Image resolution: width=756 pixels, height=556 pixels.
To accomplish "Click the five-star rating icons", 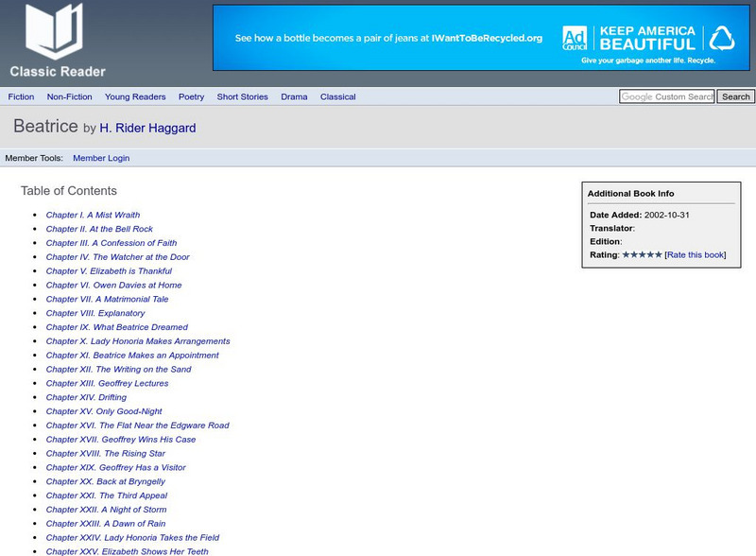I will [642, 254].
